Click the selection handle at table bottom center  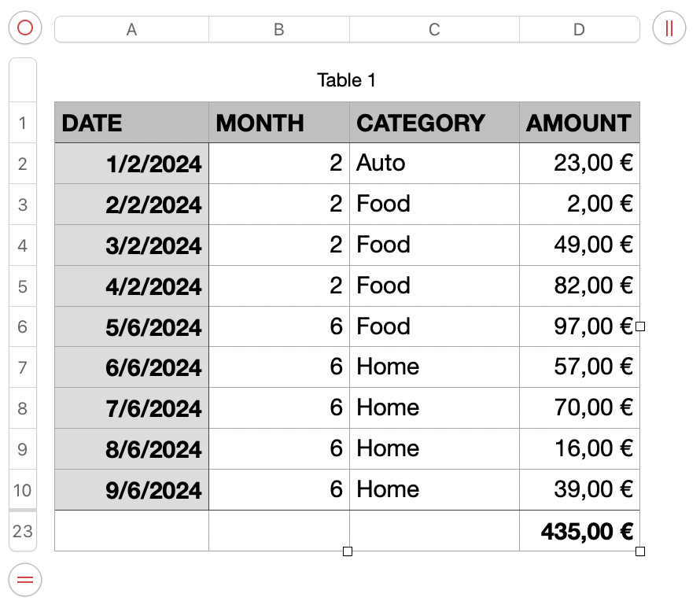(x=348, y=551)
